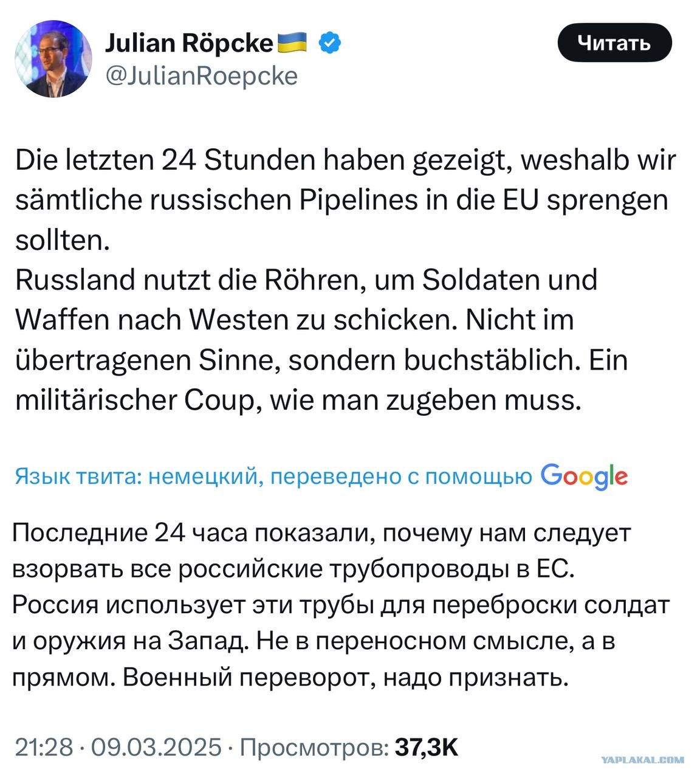The height and width of the screenshot is (778, 700).
Task: Click the blue verified checkmark badge
Action: click(331, 43)
